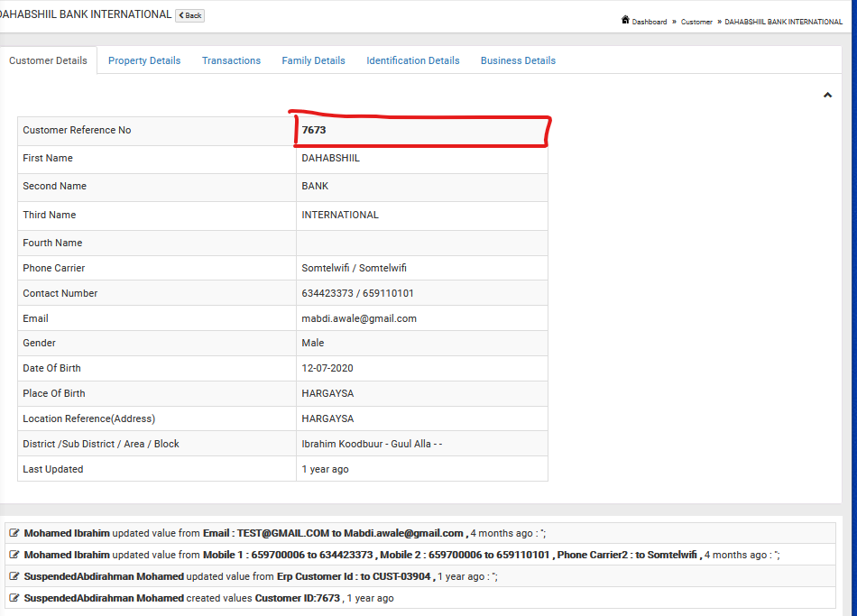Click the Third Name value INTERNATIONAL
The height and width of the screenshot is (616, 857).
click(340, 215)
